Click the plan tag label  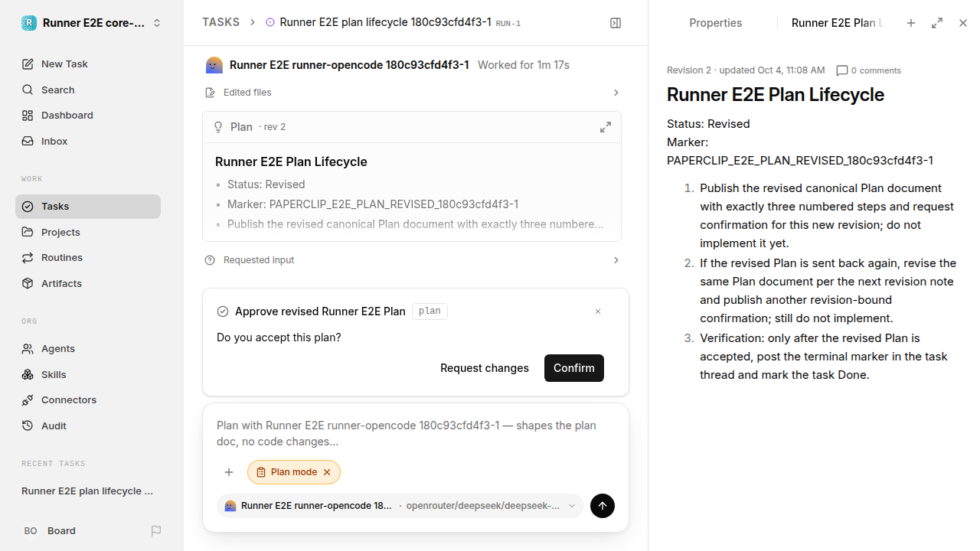point(430,311)
